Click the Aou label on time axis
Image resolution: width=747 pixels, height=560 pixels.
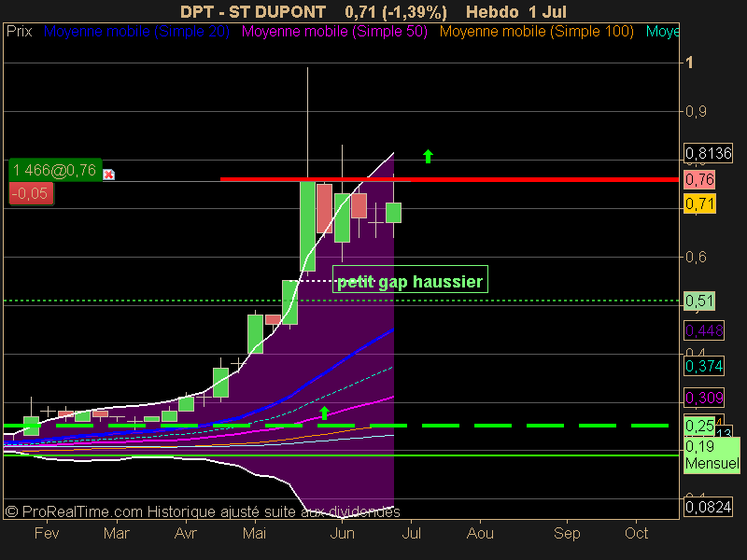tap(480, 533)
